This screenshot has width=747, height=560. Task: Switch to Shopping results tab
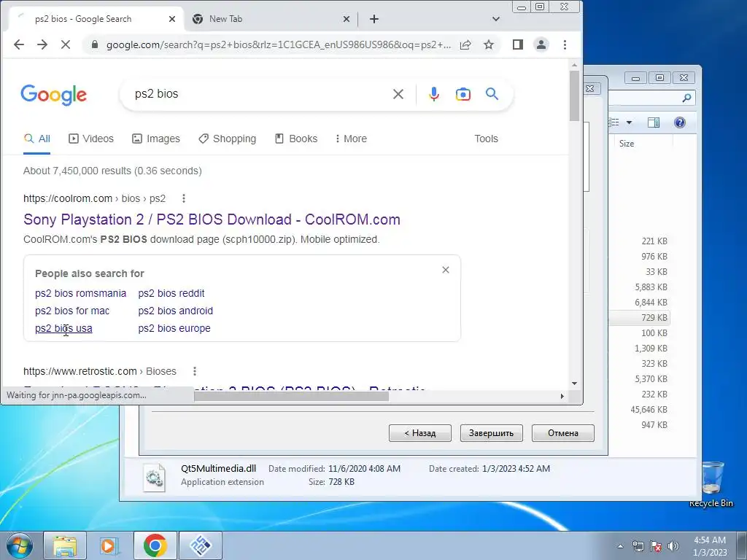228,139
